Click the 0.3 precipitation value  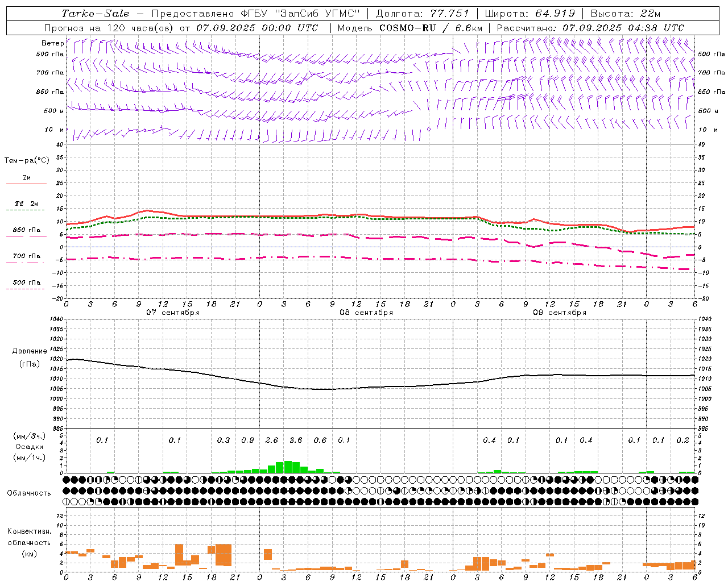(224, 440)
